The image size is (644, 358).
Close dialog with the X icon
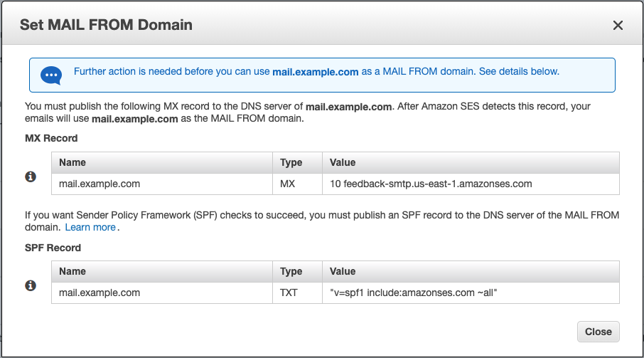(x=618, y=25)
